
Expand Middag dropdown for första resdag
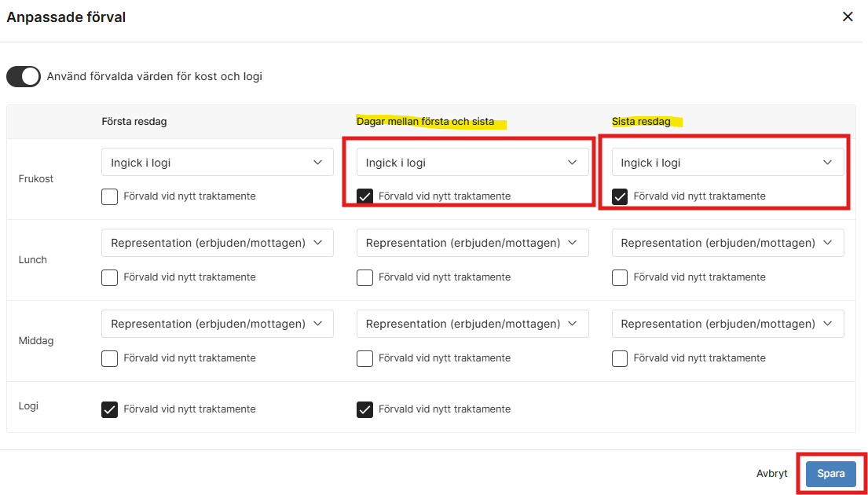coord(217,323)
